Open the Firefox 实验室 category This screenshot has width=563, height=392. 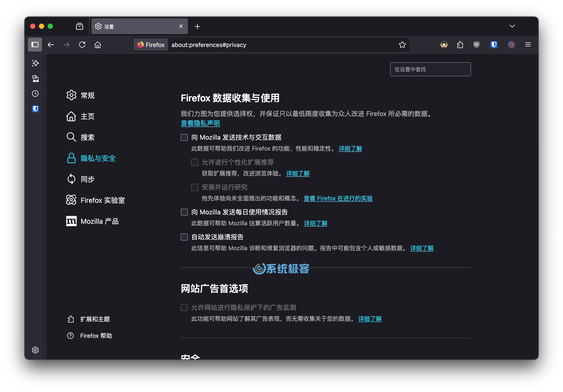pyautogui.click(x=96, y=200)
